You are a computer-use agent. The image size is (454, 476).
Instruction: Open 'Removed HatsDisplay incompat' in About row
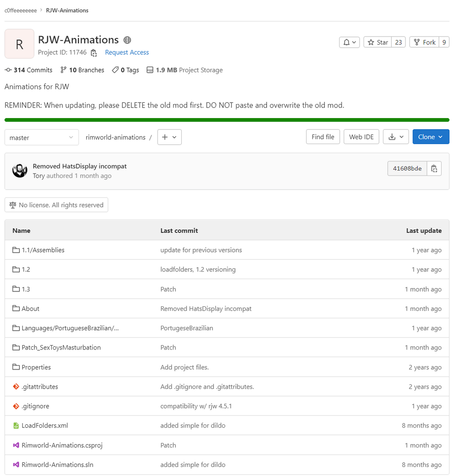206,309
